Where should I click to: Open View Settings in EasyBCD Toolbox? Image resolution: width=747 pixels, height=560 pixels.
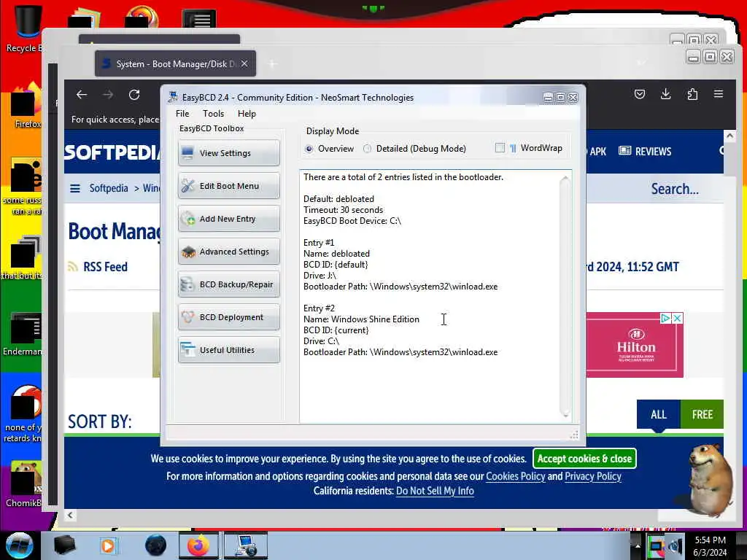point(228,153)
